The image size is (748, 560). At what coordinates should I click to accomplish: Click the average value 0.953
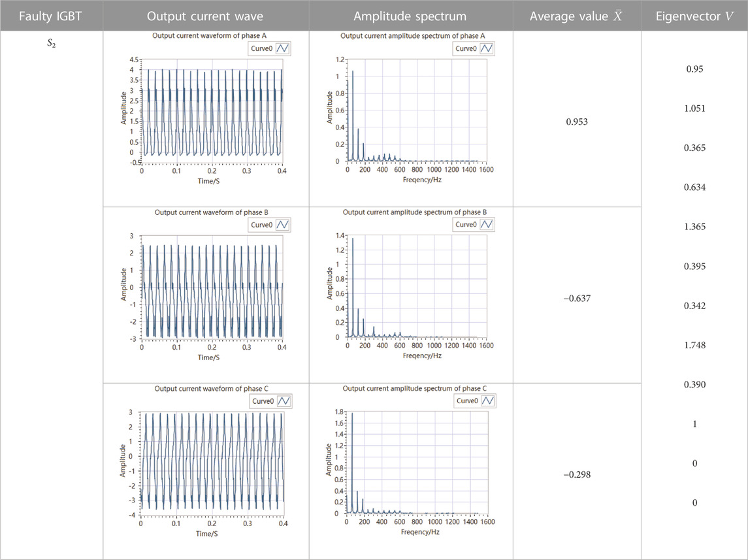577,122
